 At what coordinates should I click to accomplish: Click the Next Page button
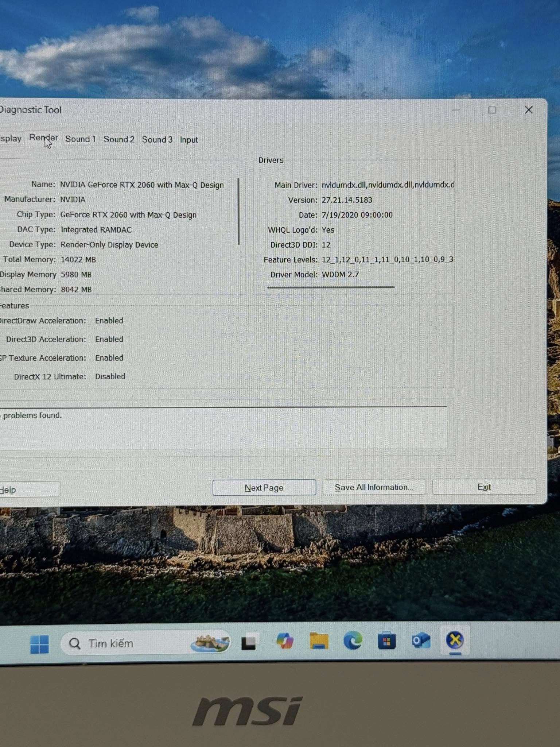264,488
